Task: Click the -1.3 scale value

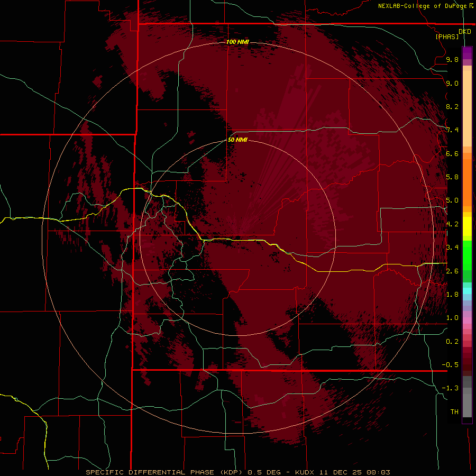Action: [450, 388]
